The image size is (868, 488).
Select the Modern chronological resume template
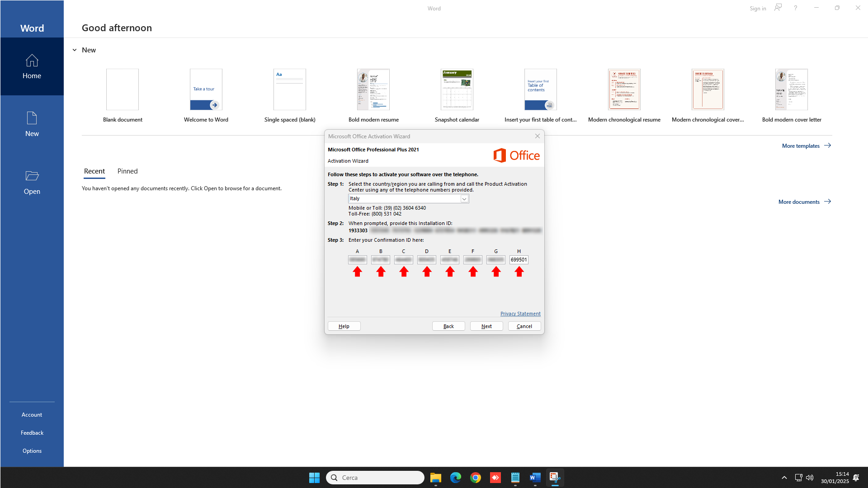click(x=624, y=96)
